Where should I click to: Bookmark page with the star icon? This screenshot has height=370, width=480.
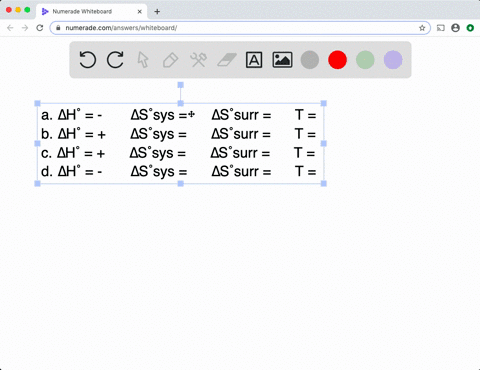pos(422,28)
